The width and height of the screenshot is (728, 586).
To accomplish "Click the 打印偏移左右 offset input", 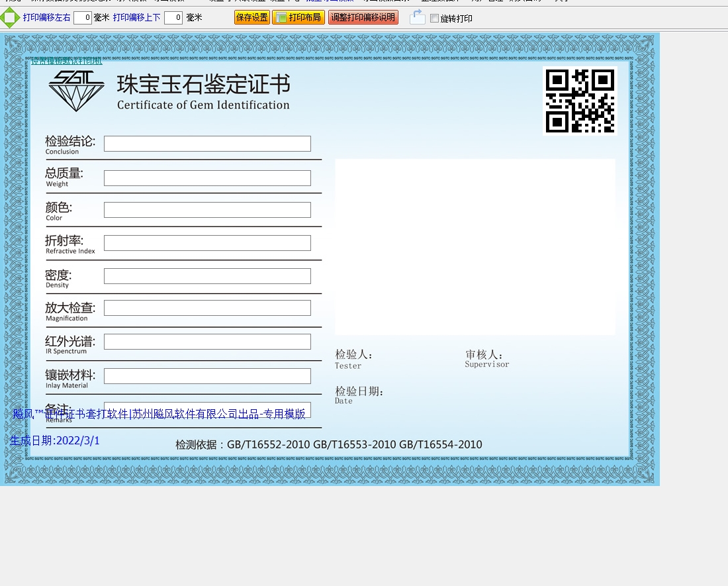I will coord(83,18).
